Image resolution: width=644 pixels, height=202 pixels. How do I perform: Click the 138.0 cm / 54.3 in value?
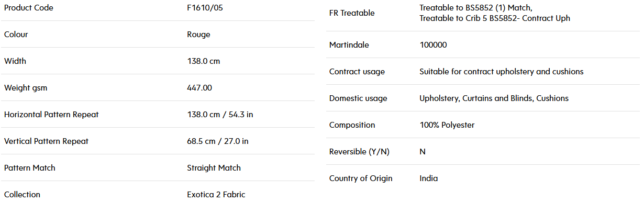pyautogui.click(x=220, y=115)
